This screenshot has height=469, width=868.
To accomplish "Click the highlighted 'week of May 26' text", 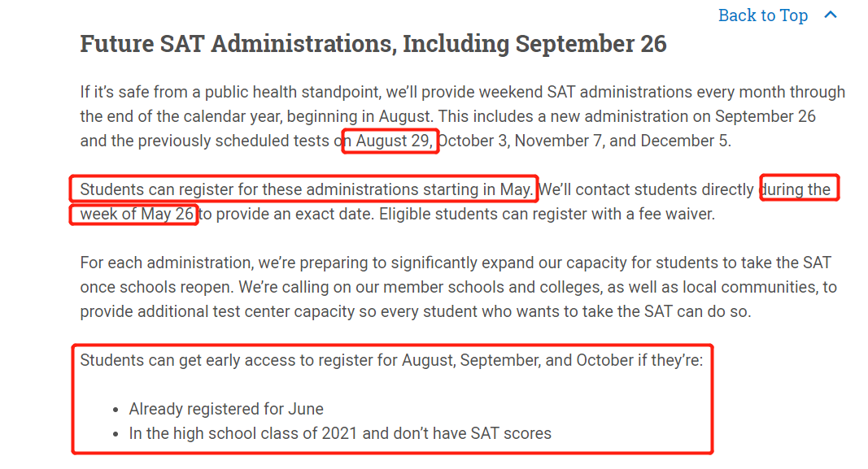I will coord(137,214).
